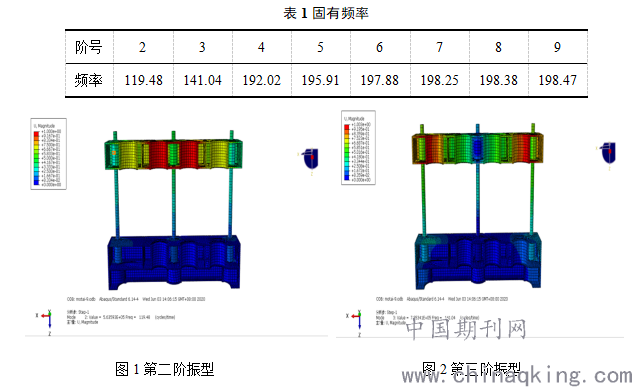Click the blue view compass beside right model
The height and width of the screenshot is (387, 632).
[608, 154]
